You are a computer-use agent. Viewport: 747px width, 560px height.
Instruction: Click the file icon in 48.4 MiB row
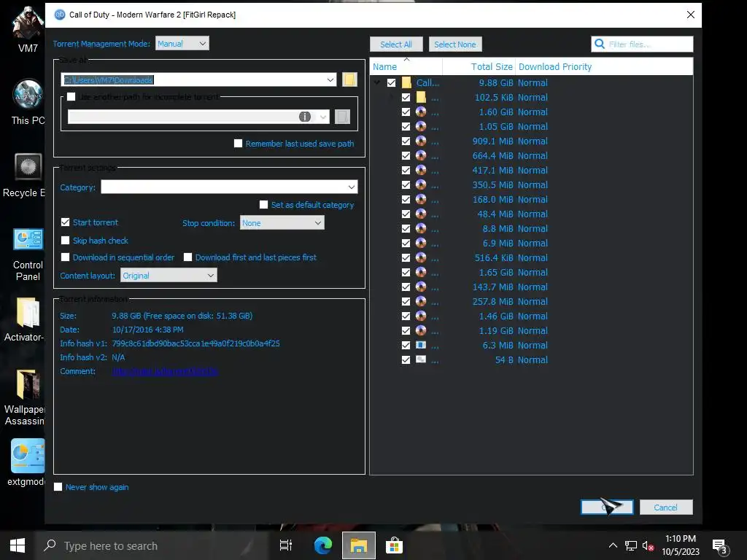pos(421,214)
